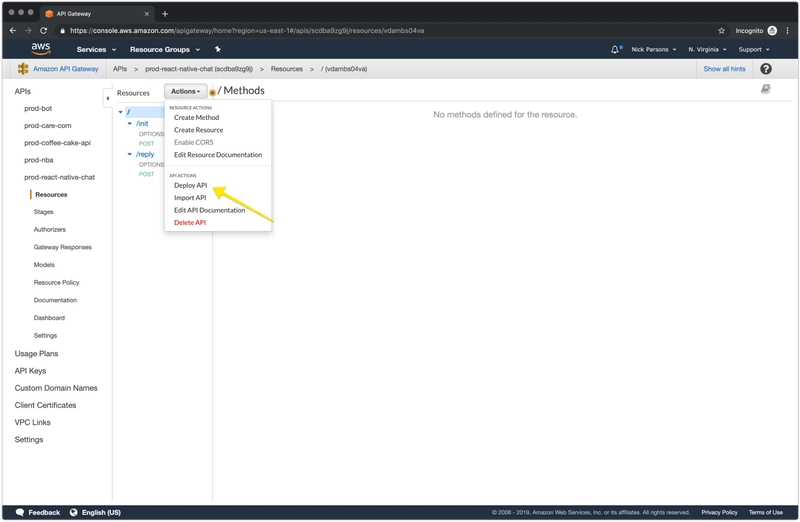This screenshot has height=522, width=800.
Task: Open a new browser tab
Action: pos(165,14)
